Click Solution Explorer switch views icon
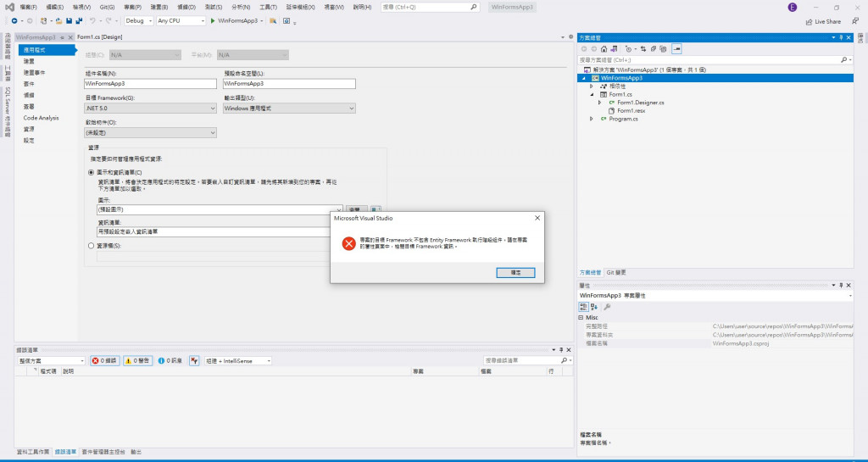Screen dimensions: 868x462 tap(614, 48)
